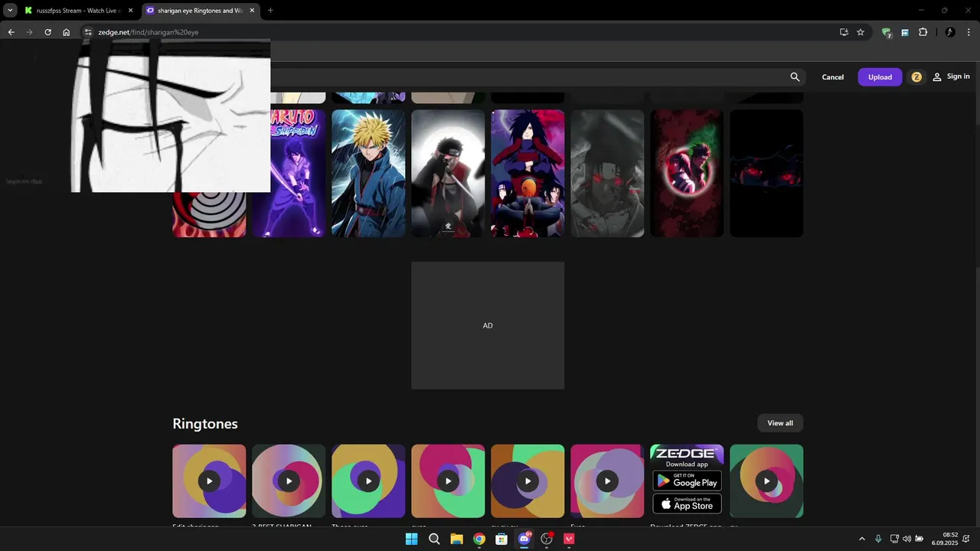Viewport: 980px width, 551px height.
Task: Open the green shield extension with badge
Action: [x=887, y=32]
